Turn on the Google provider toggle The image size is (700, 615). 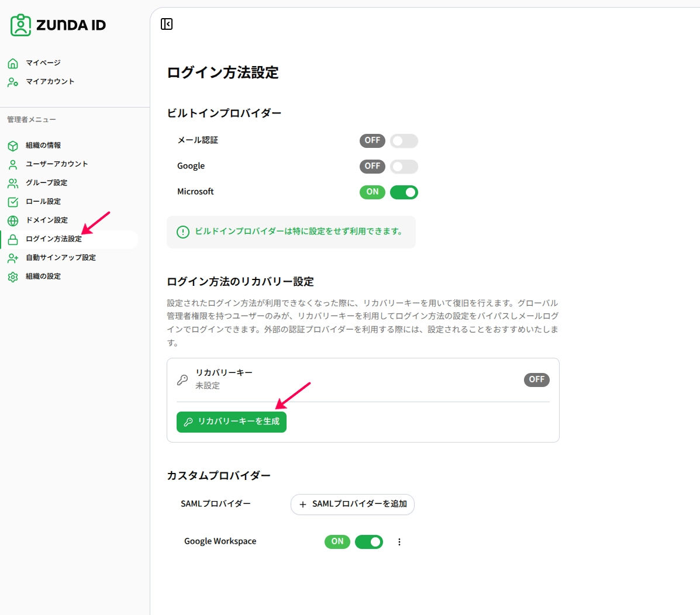[x=404, y=167]
